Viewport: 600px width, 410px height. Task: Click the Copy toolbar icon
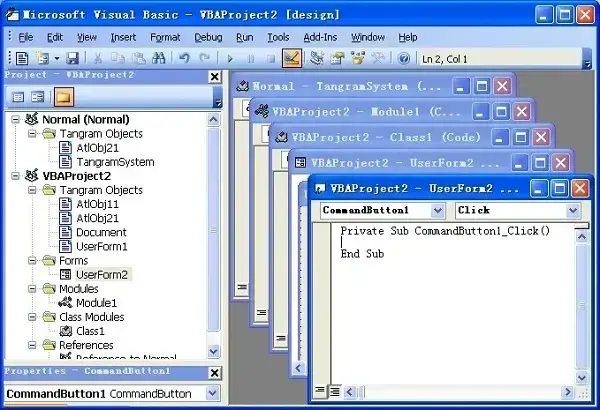(118, 59)
